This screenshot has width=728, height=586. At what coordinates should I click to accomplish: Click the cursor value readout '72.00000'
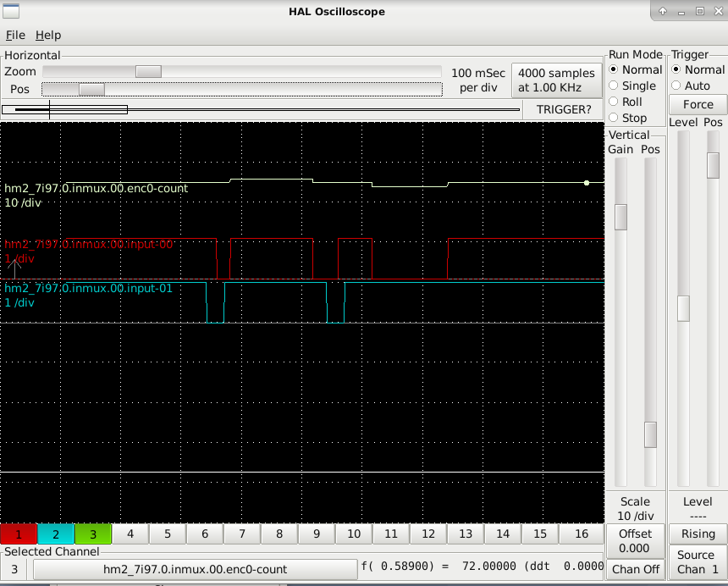pos(489,566)
